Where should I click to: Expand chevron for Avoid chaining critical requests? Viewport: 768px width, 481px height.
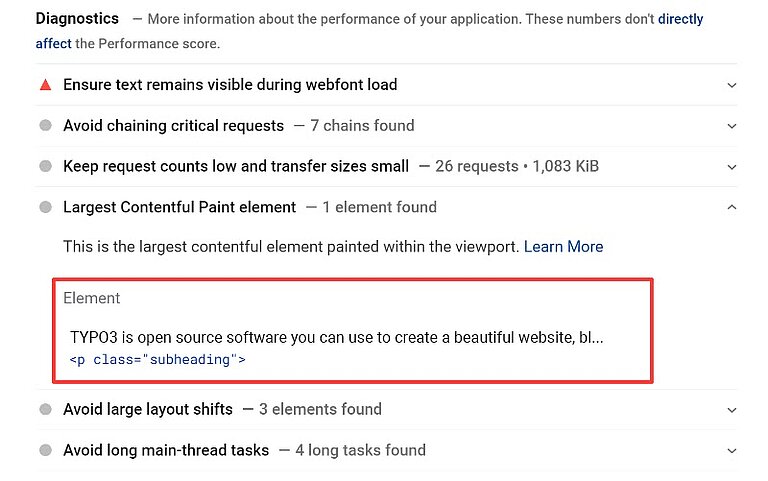[x=732, y=126]
